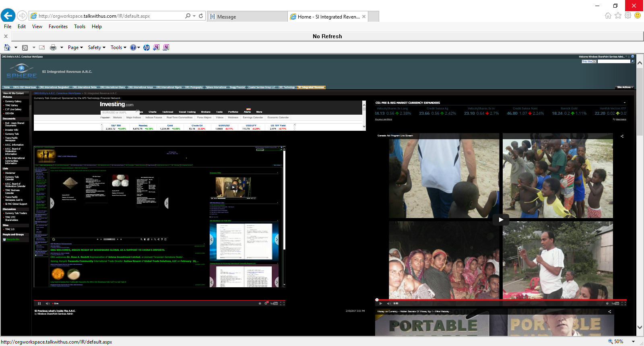
Task: Click the command bar Home icon
Action: coord(7,47)
